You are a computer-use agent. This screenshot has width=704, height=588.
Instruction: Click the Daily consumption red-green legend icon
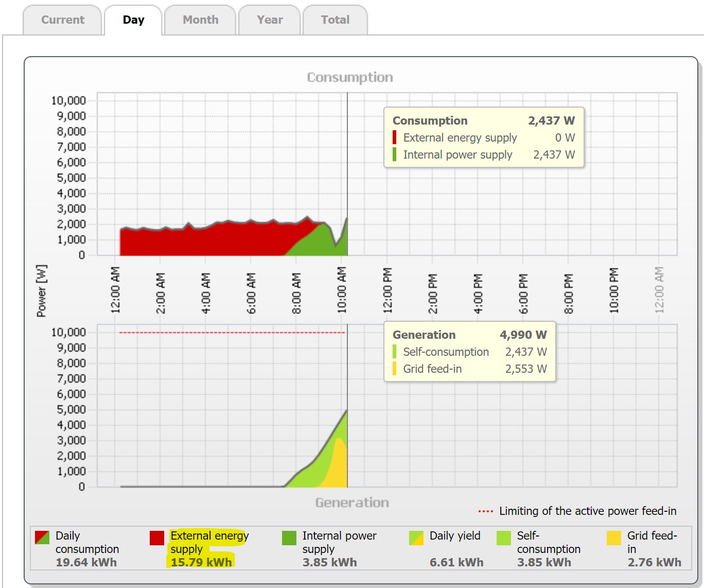[42, 538]
